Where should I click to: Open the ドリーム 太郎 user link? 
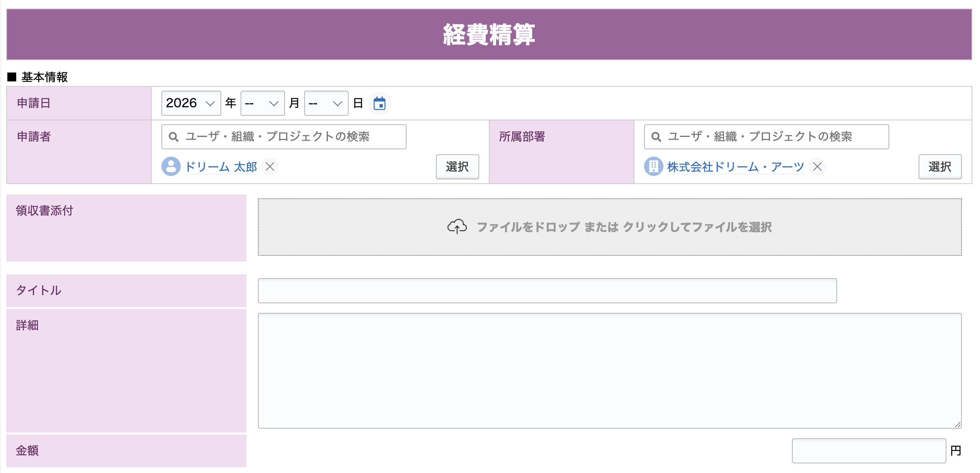click(221, 167)
